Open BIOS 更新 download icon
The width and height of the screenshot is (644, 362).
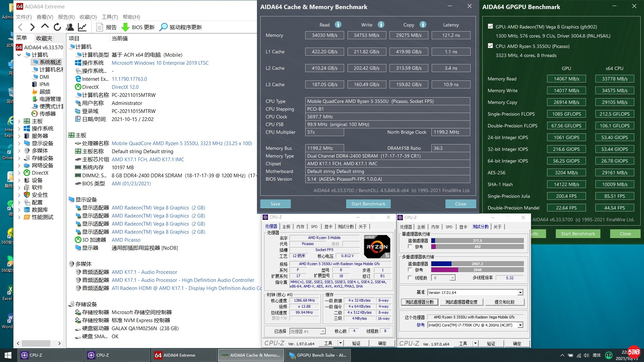[x=125, y=27]
